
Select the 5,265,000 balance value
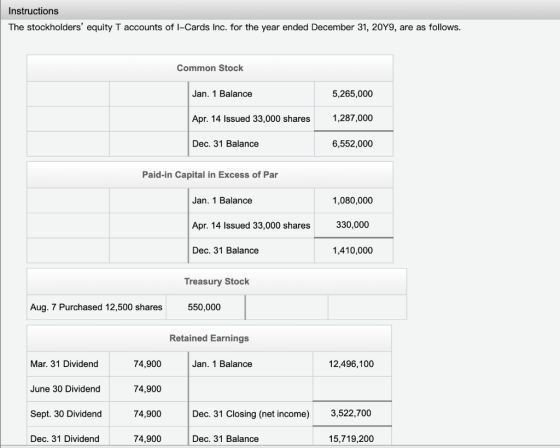352,94
